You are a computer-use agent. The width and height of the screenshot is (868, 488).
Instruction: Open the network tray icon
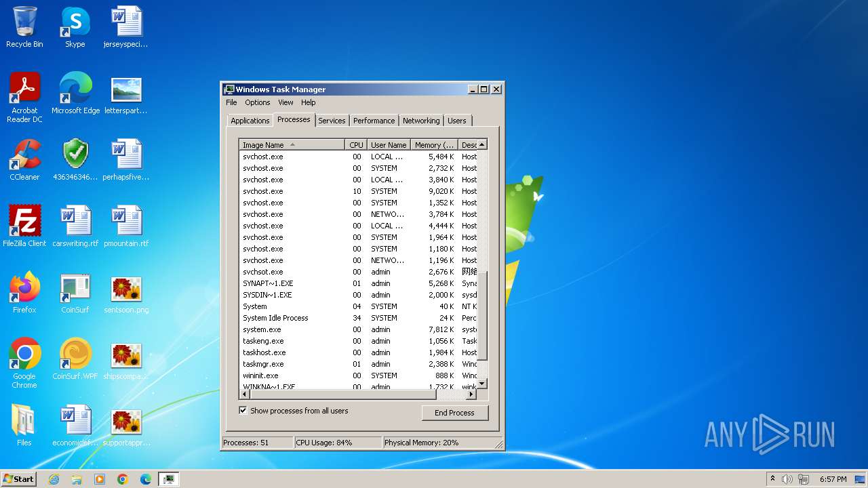[x=804, y=479]
